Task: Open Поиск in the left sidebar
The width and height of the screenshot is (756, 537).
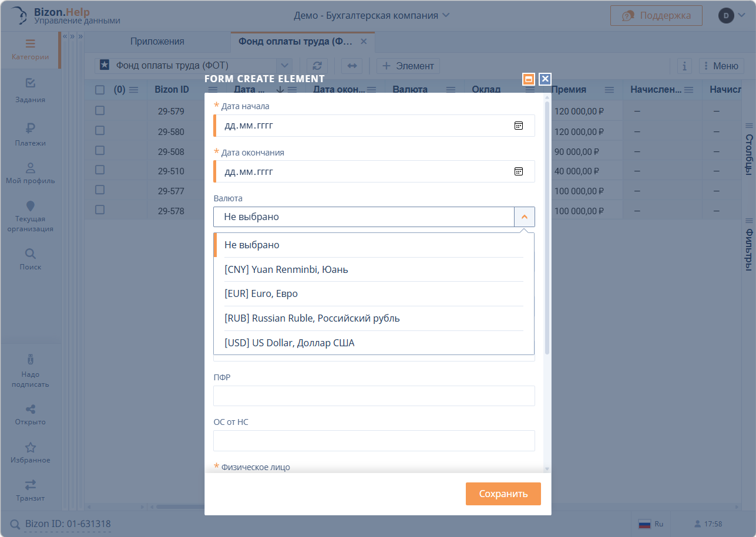Action: click(x=31, y=259)
